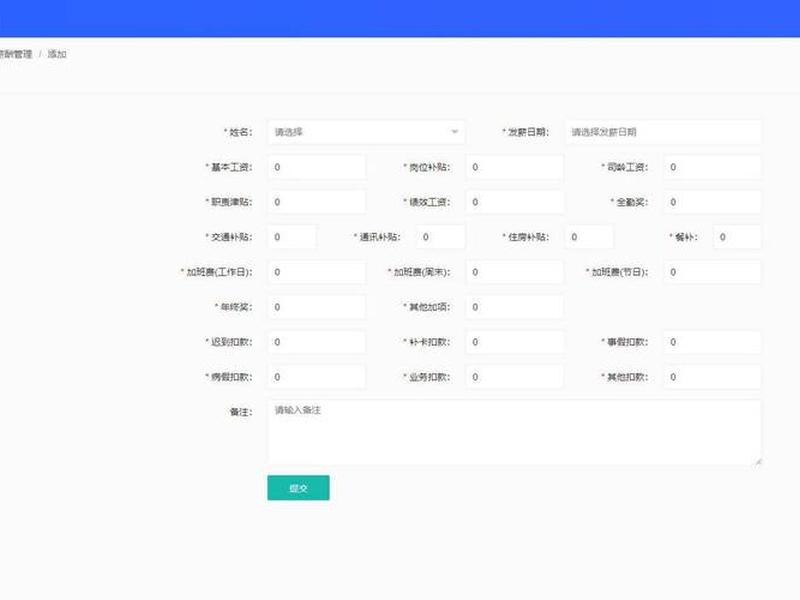Focus the 全勤奖 input field

(x=712, y=202)
